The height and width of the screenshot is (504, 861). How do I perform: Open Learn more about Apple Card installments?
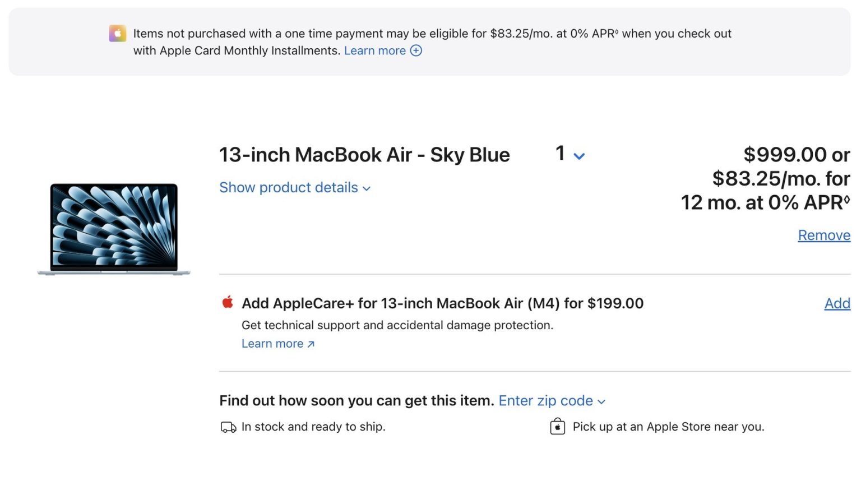(376, 50)
